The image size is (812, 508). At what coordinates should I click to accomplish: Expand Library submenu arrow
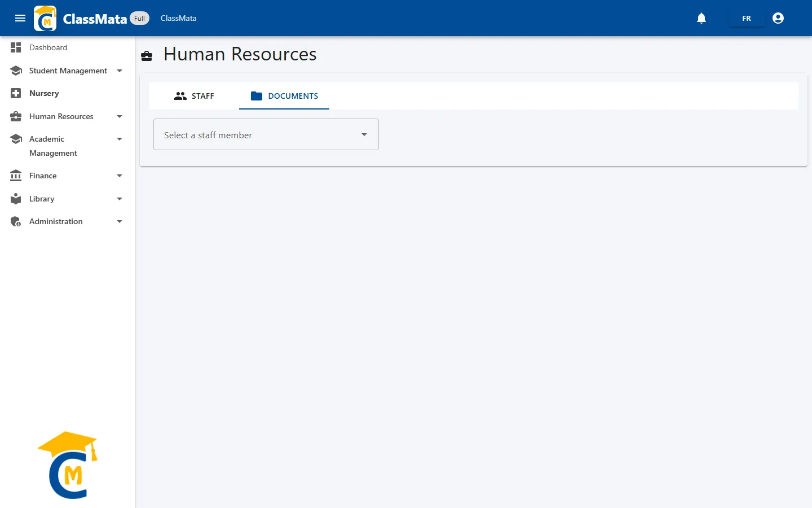click(x=120, y=199)
